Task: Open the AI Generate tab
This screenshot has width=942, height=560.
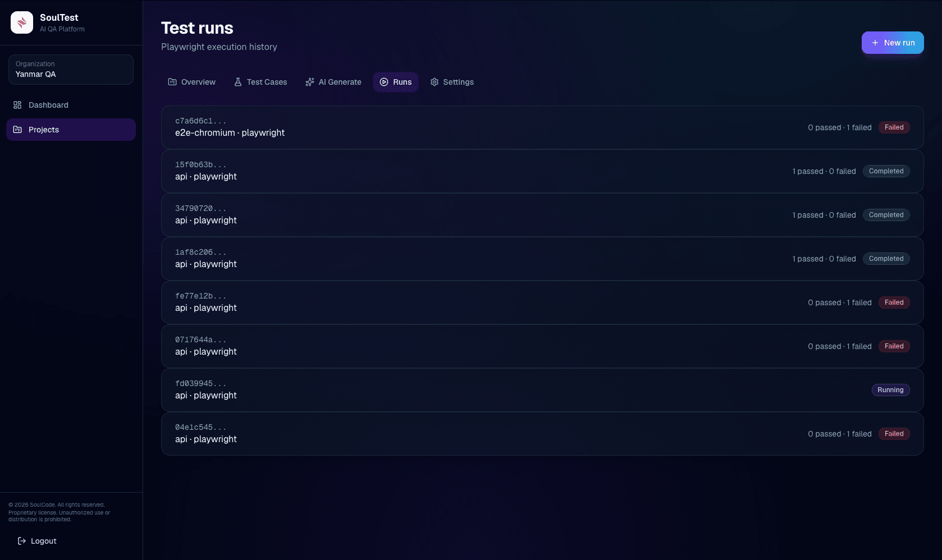Action: pos(333,82)
